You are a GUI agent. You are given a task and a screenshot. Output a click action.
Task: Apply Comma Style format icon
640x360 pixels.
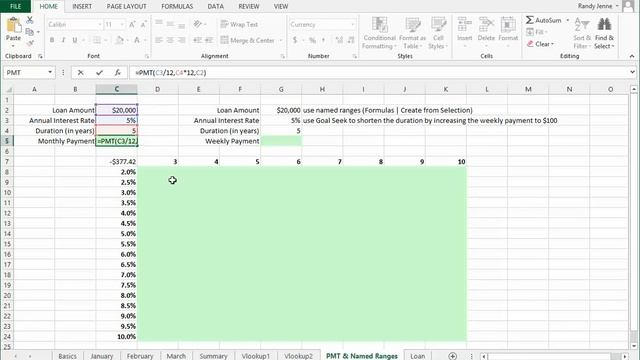click(x=323, y=40)
